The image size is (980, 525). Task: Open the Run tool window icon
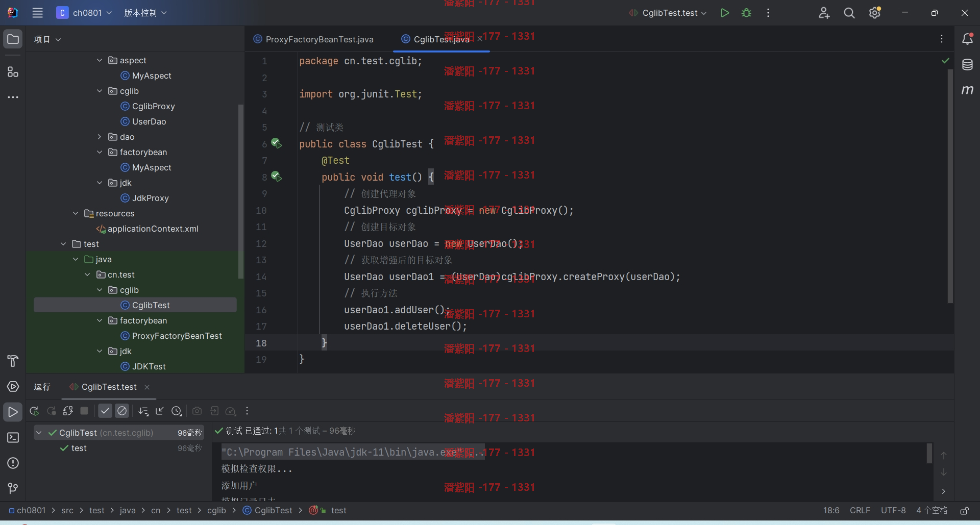pos(13,412)
